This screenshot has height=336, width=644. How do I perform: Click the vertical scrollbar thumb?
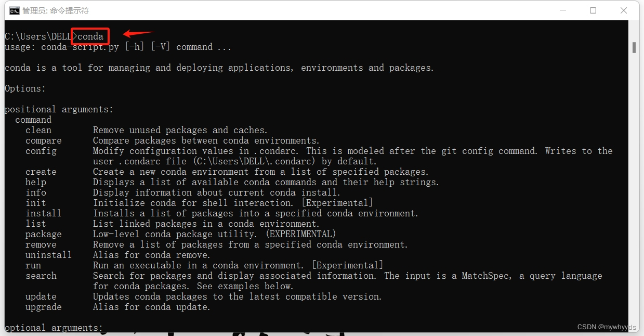tap(634, 47)
